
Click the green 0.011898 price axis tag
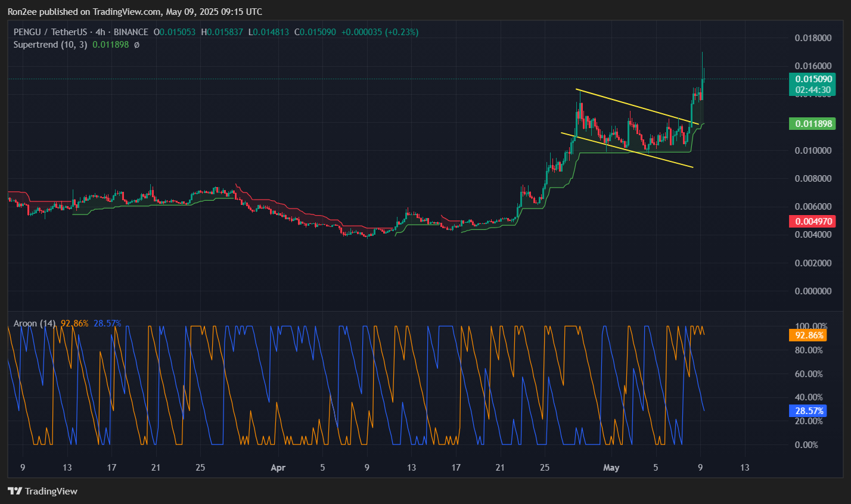tap(813, 124)
